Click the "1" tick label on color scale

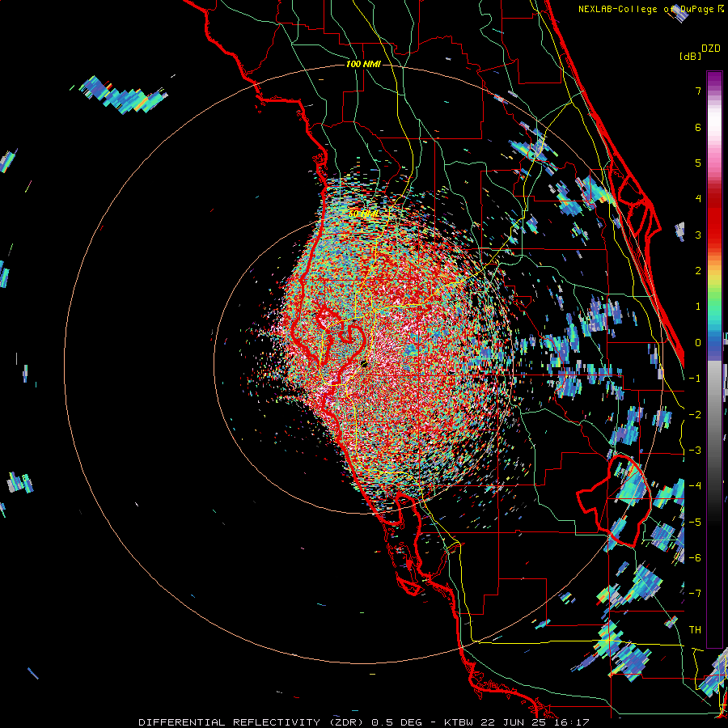pos(698,307)
